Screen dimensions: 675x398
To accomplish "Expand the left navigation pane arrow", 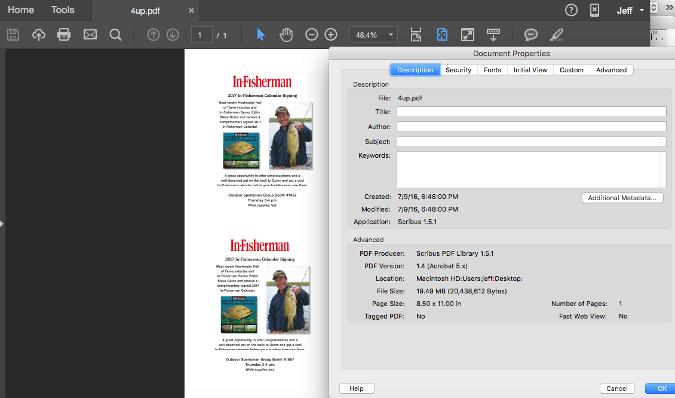I will click(2, 224).
